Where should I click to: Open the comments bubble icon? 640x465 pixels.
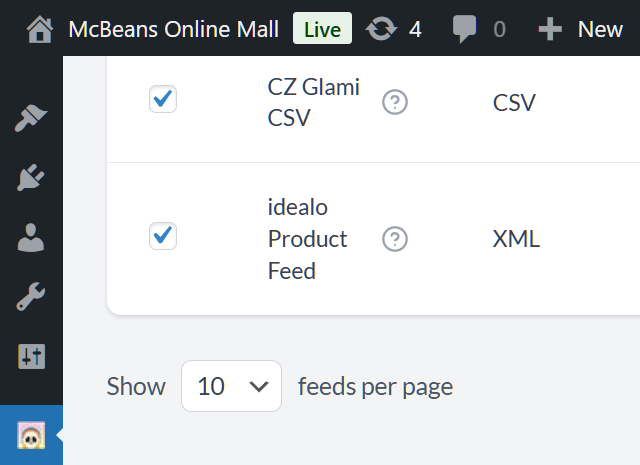464,29
